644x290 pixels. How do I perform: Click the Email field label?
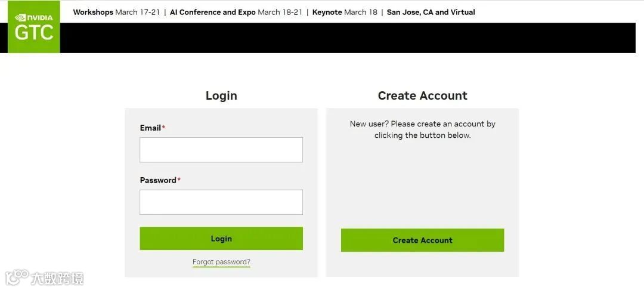tap(150, 128)
